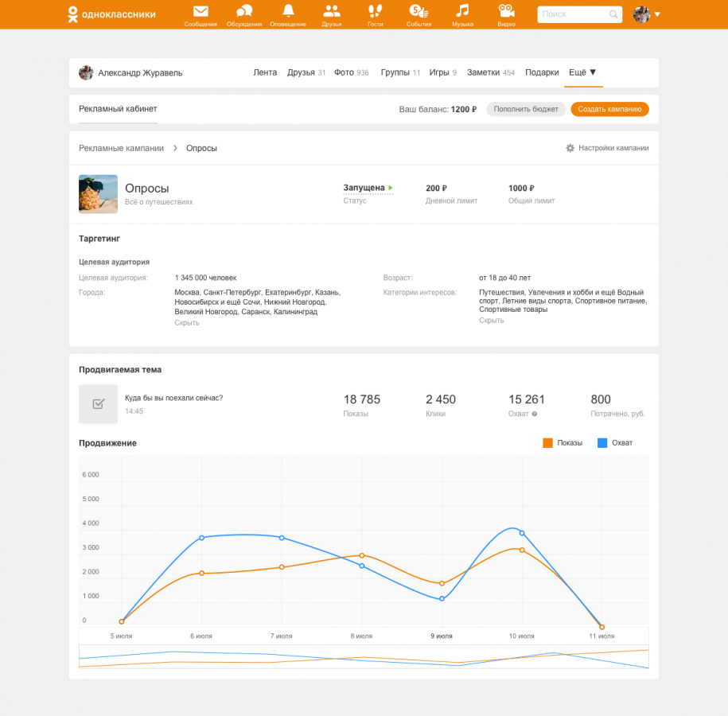Toggle the orange Показы legend swatch
Image resolution: width=728 pixels, height=716 pixels.
coord(548,443)
